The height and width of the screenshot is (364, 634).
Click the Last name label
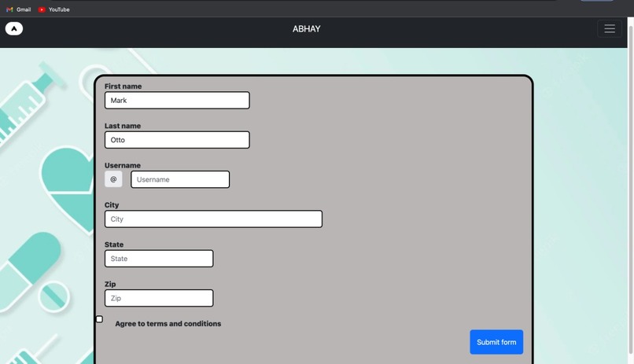(123, 126)
